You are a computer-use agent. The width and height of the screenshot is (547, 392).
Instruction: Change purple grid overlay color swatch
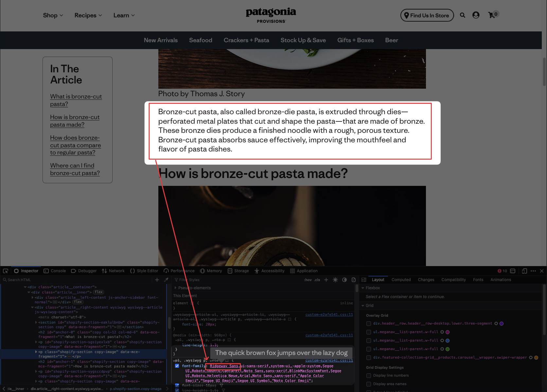coord(502,324)
